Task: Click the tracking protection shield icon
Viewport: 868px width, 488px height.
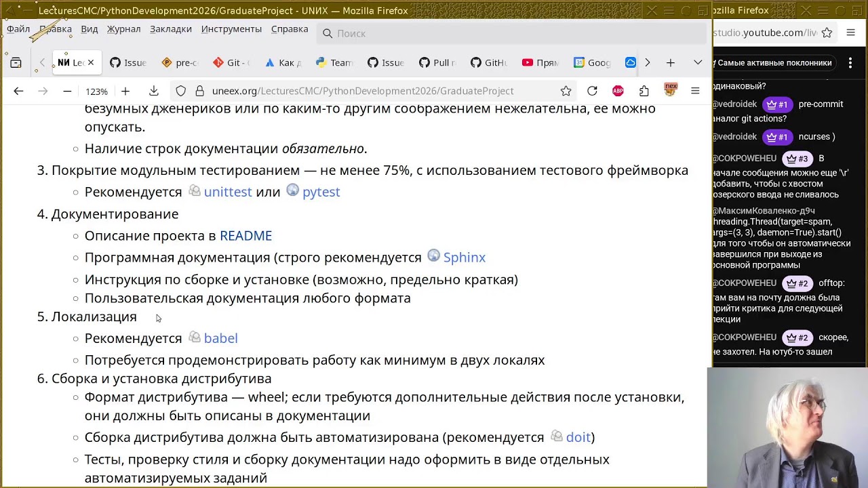Action: click(180, 91)
